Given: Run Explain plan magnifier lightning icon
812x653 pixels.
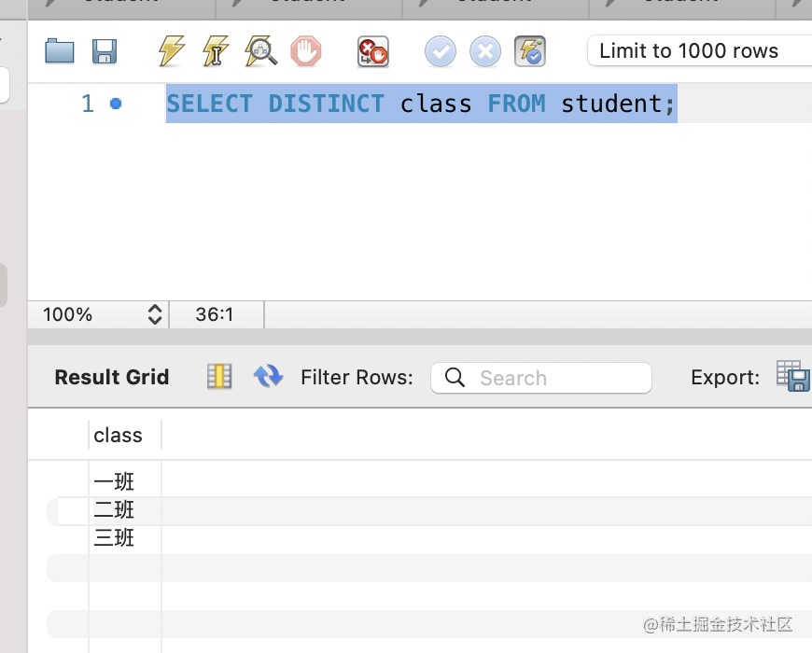Looking at the screenshot, I should point(261,50).
